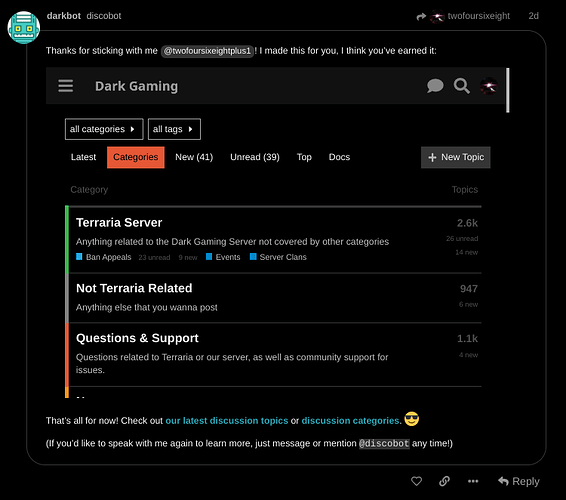This screenshot has height=500, width=566.
Task: Click '23 unread' next to Ban Appeals
Action: click(x=154, y=257)
